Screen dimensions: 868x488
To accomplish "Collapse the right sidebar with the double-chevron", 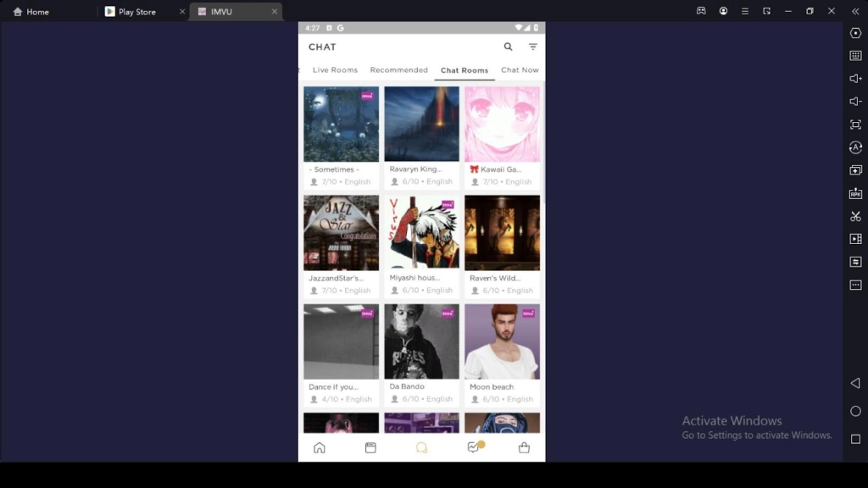I will [855, 11].
